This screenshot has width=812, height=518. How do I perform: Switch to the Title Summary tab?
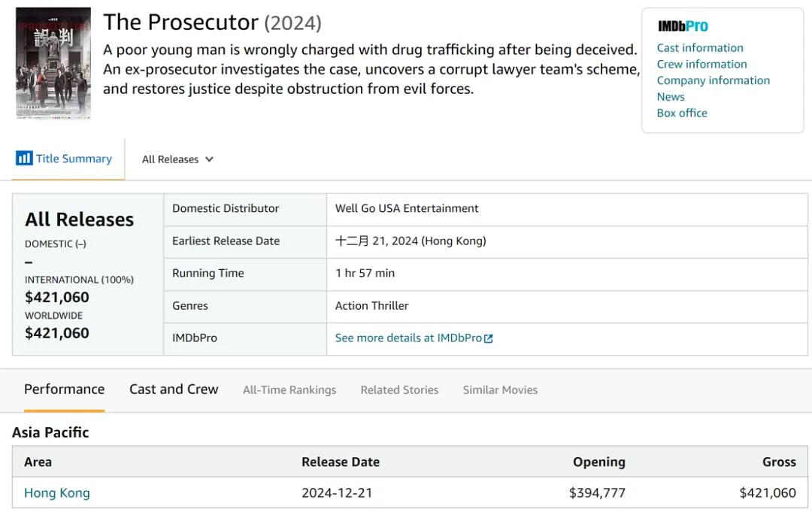(x=74, y=159)
